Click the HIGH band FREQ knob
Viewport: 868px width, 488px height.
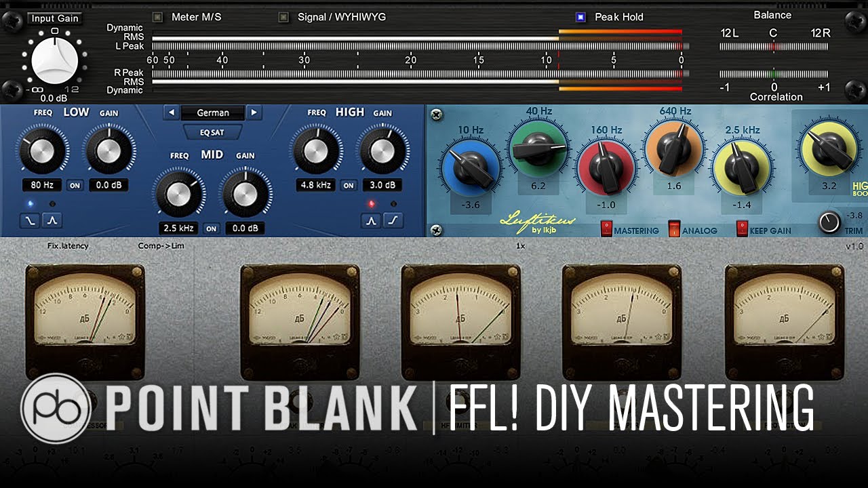(316, 150)
